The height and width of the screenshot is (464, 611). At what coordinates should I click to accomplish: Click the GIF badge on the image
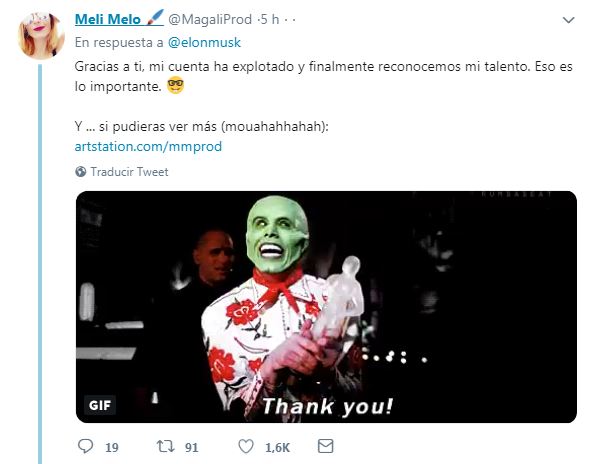[100, 405]
